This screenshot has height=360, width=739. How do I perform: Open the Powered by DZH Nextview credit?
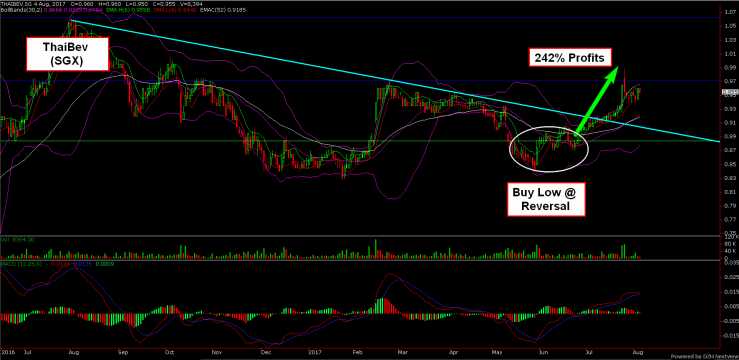point(704,356)
